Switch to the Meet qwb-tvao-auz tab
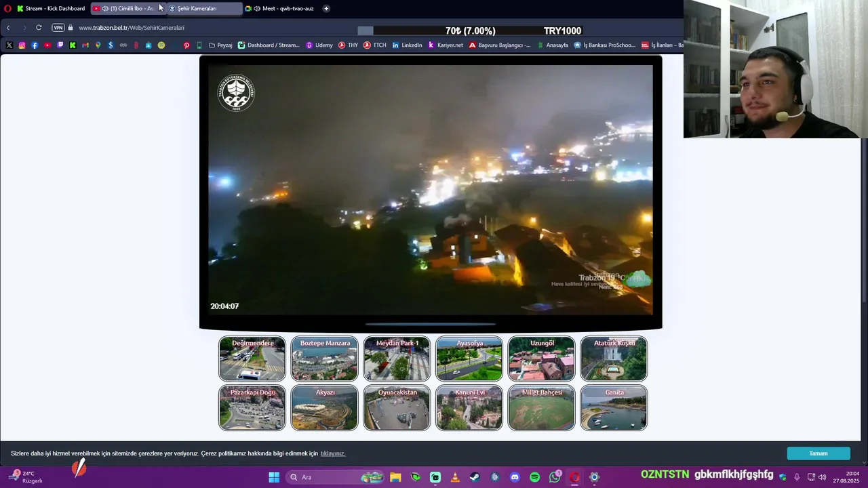868x488 pixels. (x=281, y=9)
